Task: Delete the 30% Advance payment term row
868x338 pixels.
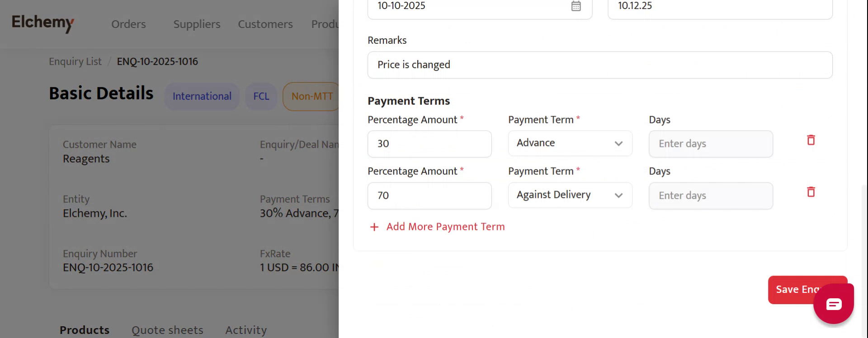Action: tap(811, 140)
